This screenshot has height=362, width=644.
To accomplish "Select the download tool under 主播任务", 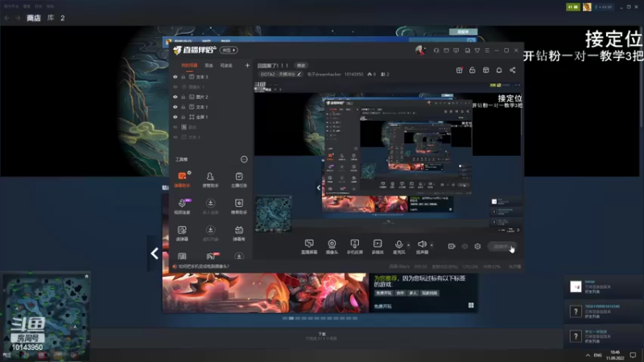I will click(x=238, y=257).
